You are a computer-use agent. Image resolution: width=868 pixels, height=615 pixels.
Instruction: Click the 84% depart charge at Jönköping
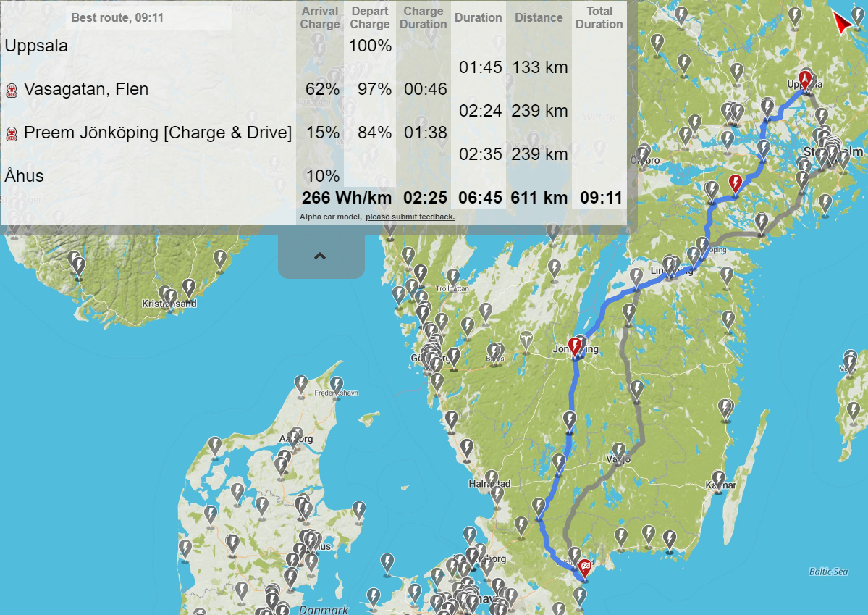click(x=375, y=133)
